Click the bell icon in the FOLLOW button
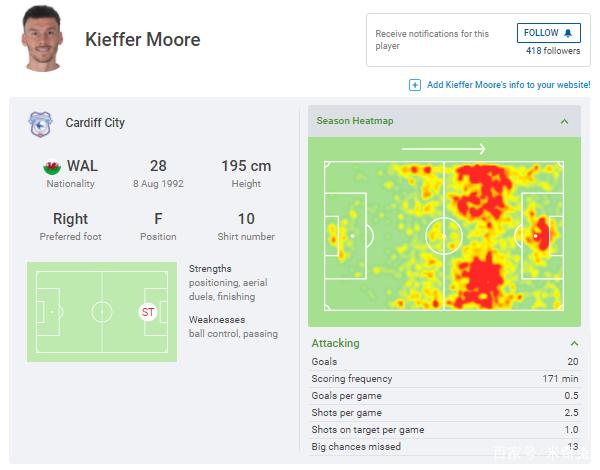Viewport: 600px width, 470px height. [x=569, y=33]
